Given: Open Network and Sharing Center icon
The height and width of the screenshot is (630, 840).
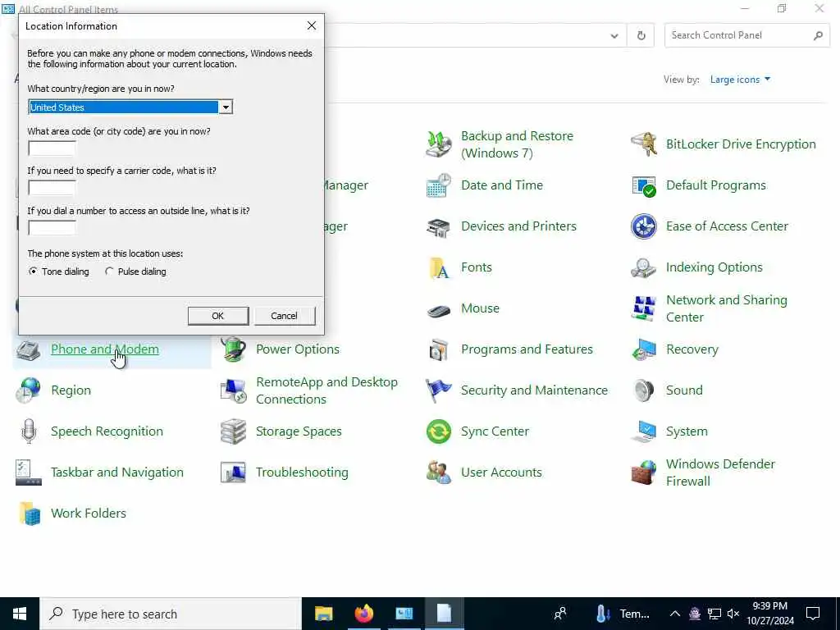Looking at the screenshot, I should [643, 308].
